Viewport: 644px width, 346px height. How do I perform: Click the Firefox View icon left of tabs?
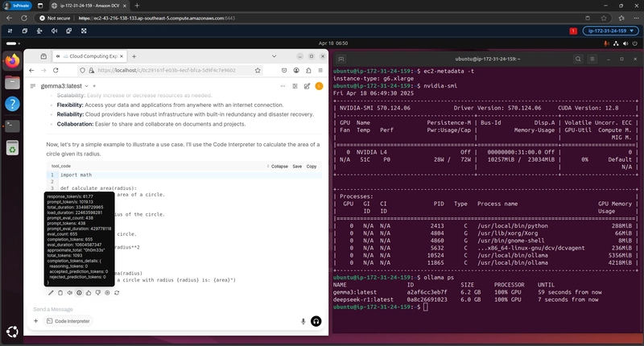(x=43, y=56)
